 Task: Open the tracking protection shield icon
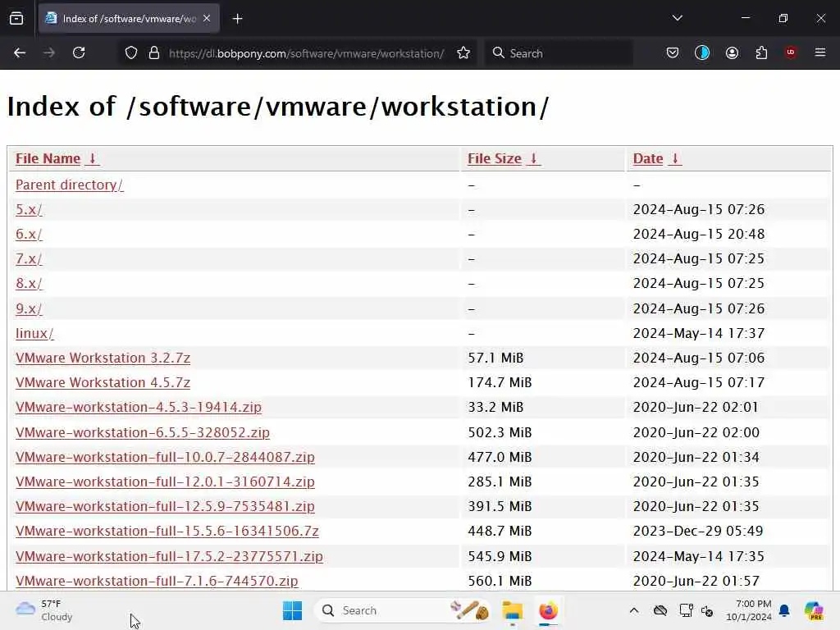pyautogui.click(x=131, y=53)
